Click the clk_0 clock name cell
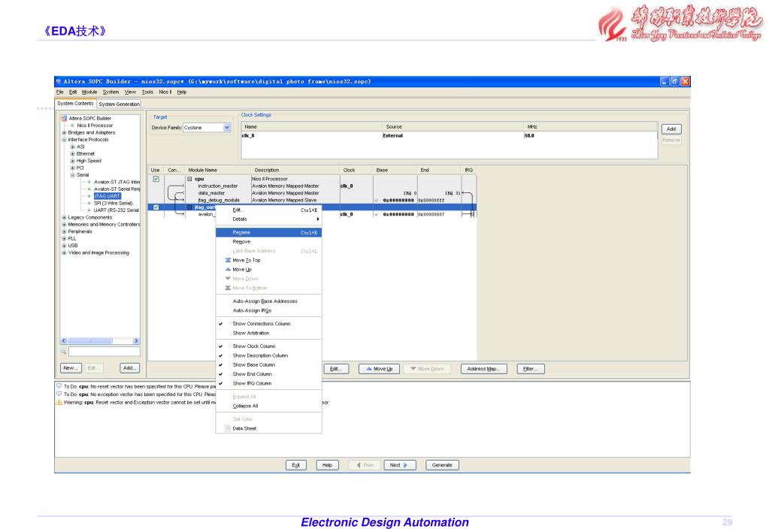 [x=311, y=136]
